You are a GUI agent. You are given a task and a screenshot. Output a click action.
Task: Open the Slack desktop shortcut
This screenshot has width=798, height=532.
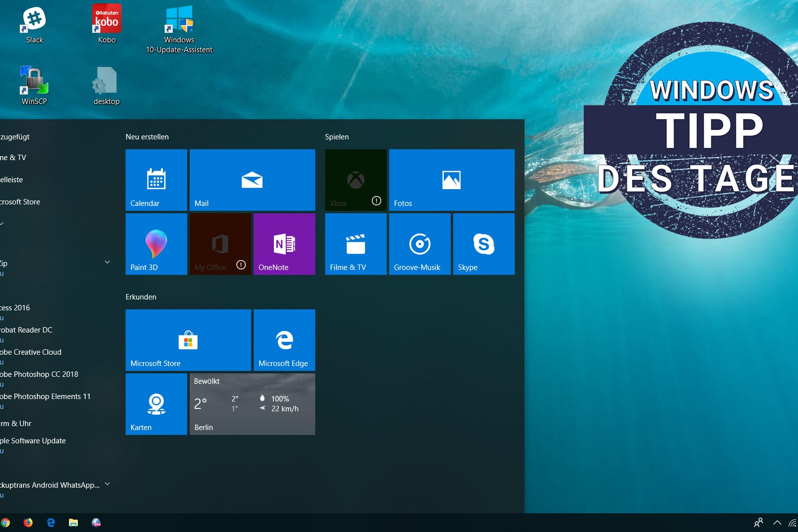point(34,25)
